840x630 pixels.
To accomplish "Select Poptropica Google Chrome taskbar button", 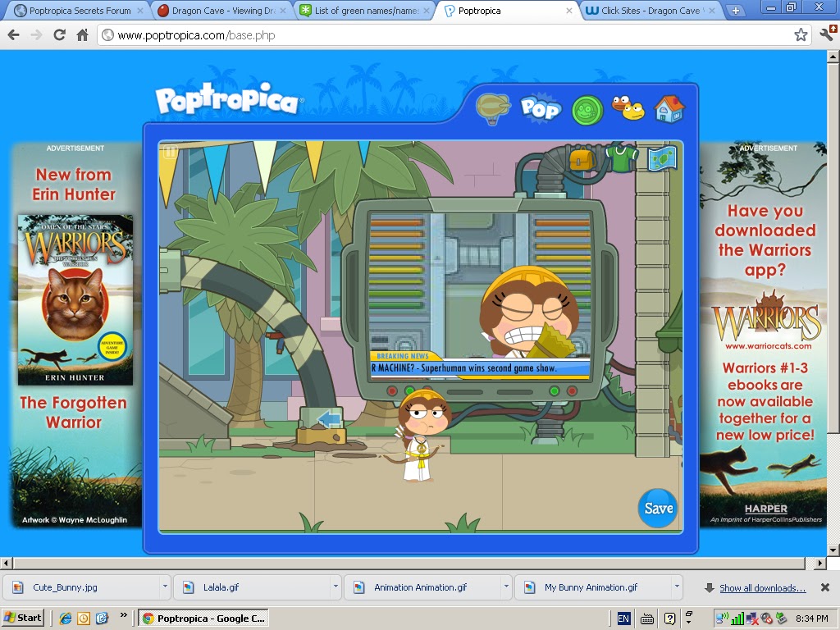I will (x=203, y=619).
